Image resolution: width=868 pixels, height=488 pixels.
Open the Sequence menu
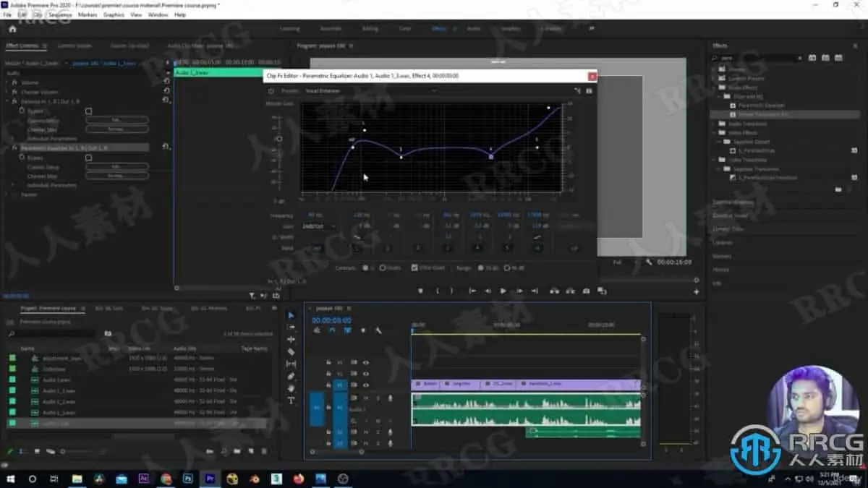60,14
